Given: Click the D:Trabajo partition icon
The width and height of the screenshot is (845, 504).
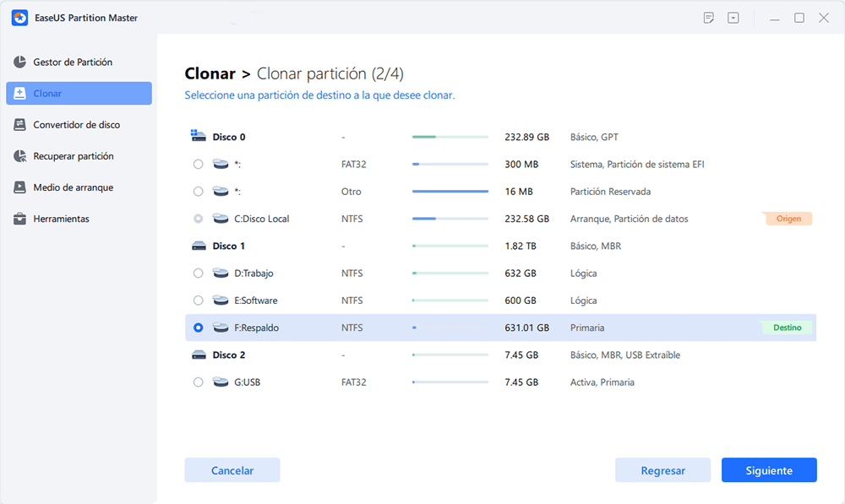Looking at the screenshot, I should point(221,273).
